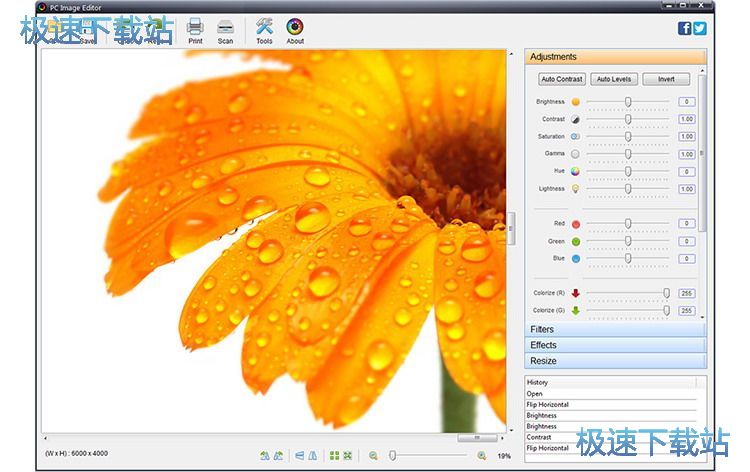The image size is (750, 472).
Task: Click the Invert button
Action: click(x=666, y=79)
